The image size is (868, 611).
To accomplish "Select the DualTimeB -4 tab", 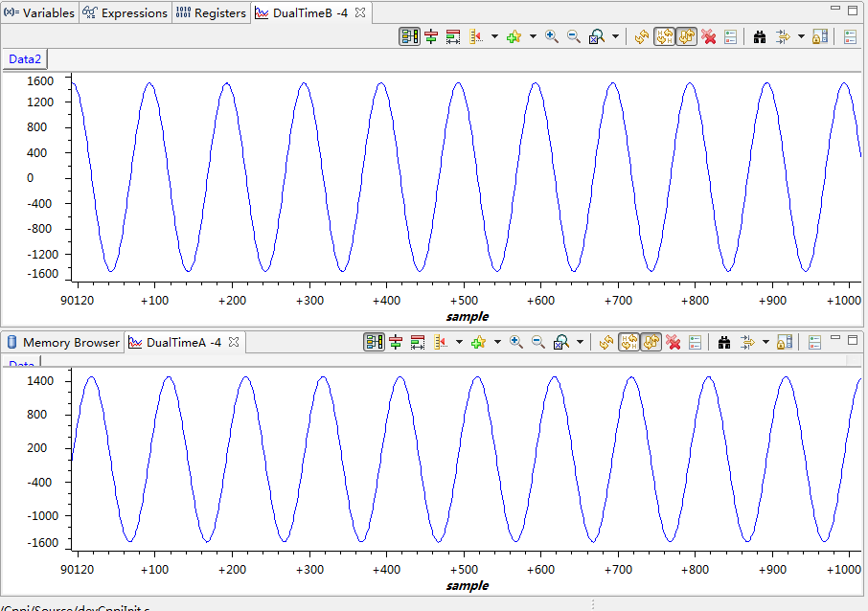I will coord(310,12).
